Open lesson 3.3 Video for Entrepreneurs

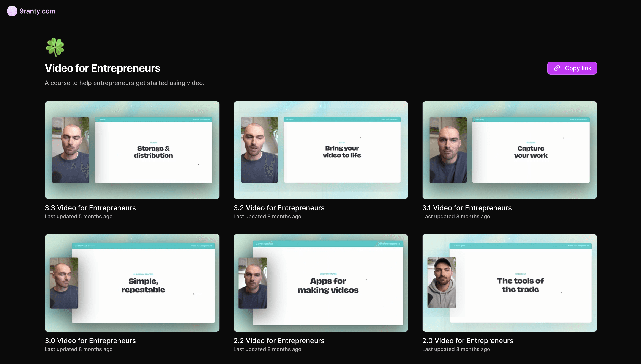click(x=90, y=207)
